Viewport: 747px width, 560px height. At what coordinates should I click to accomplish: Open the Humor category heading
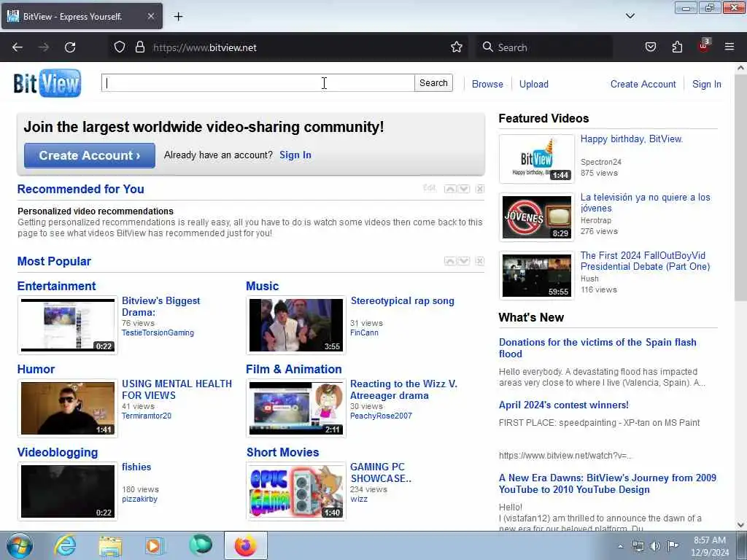click(x=36, y=369)
